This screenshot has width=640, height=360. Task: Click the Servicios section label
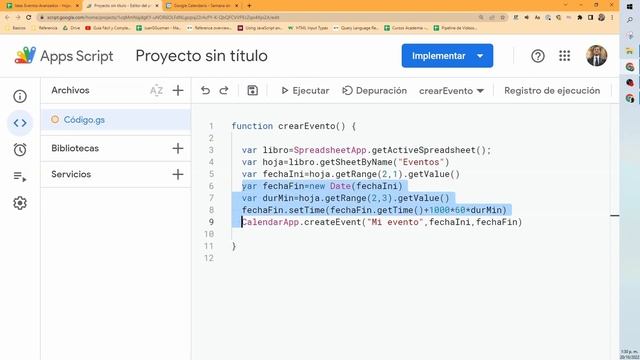pos(71,174)
